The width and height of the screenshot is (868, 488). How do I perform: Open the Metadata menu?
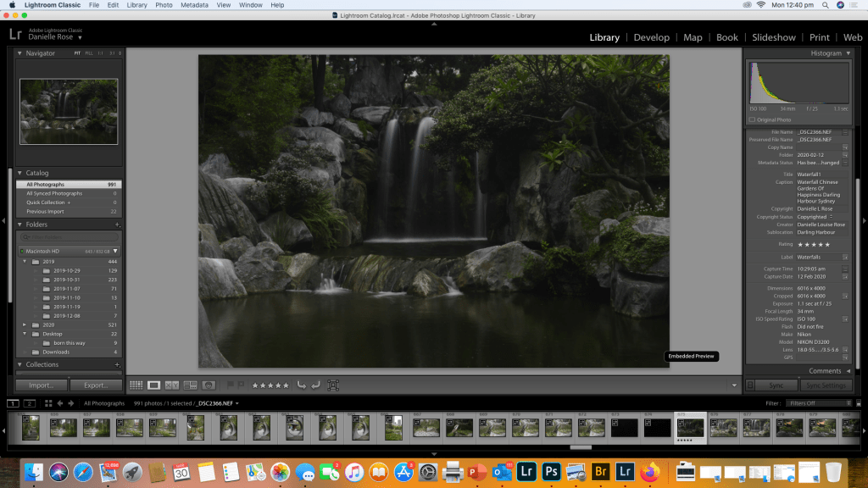pyautogui.click(x=193, y=5)
